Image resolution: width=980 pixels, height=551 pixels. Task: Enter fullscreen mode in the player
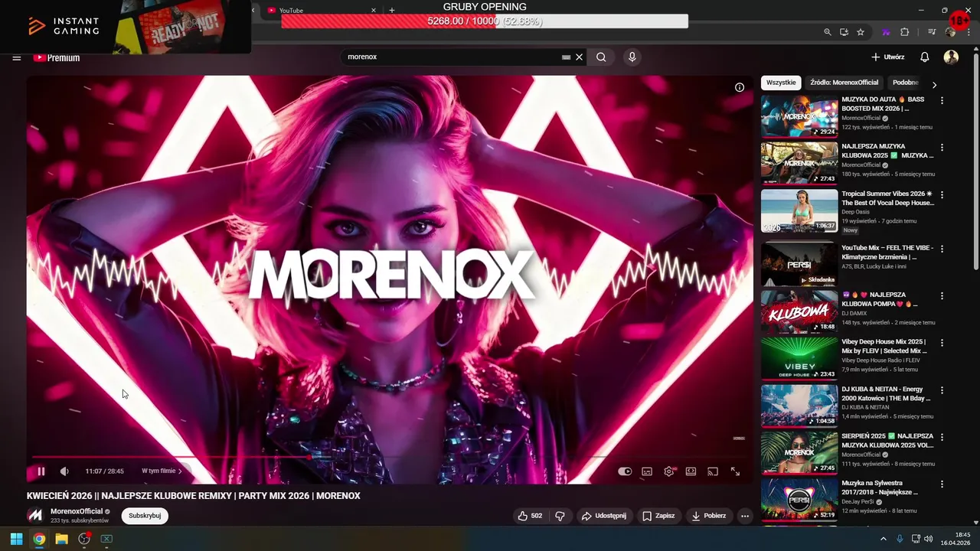(x=735, y=471)
